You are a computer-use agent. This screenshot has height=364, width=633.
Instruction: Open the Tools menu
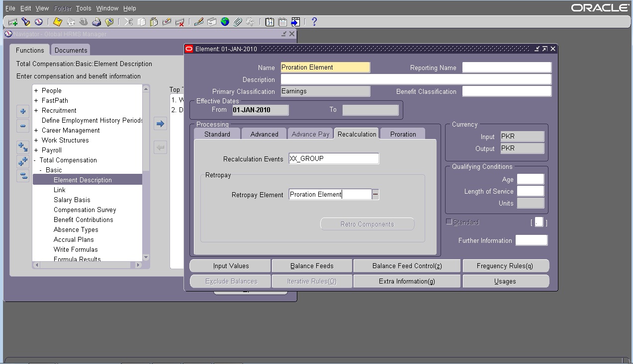(84, 8)
